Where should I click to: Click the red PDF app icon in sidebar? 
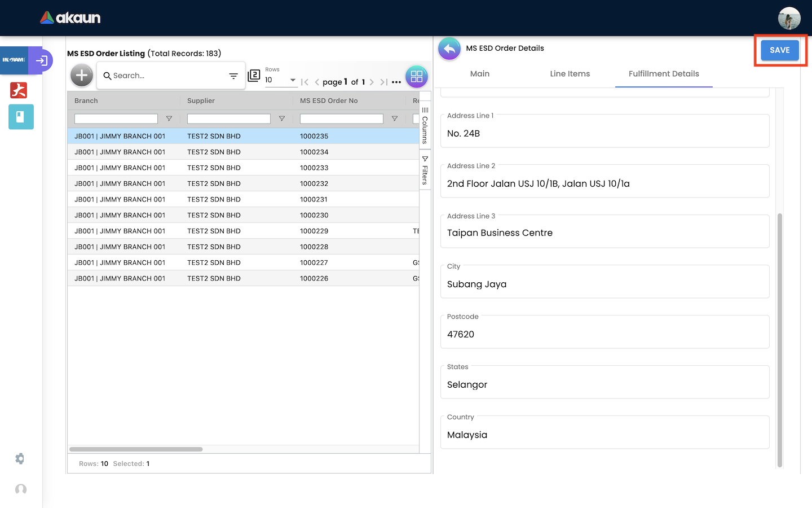click(19, 90)
